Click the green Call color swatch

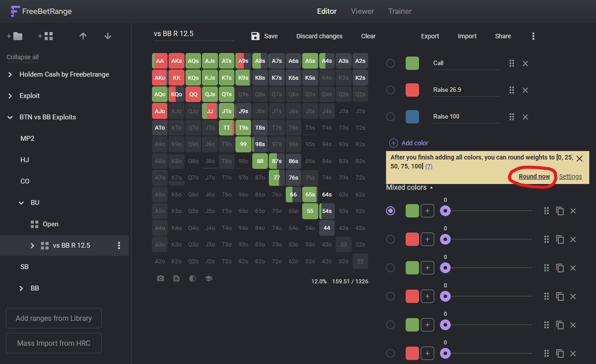pyautogui.click(x=412, y=63)
